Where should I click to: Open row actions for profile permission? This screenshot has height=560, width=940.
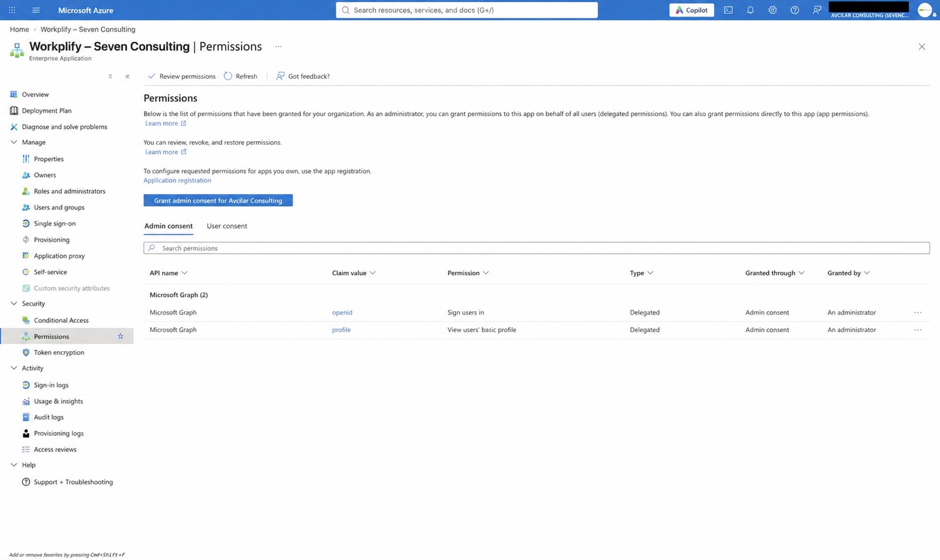pyautogui.click(x=917, y=330)
